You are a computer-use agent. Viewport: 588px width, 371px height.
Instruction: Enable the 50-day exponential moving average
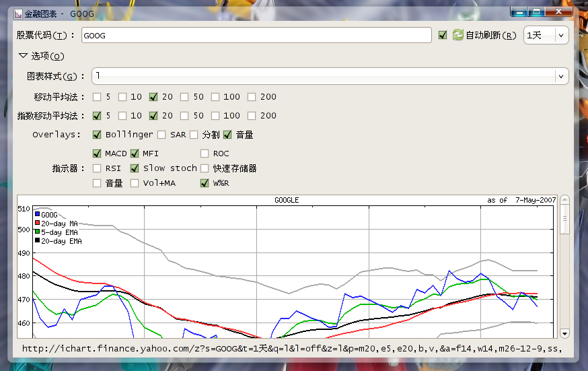[184, 116]
